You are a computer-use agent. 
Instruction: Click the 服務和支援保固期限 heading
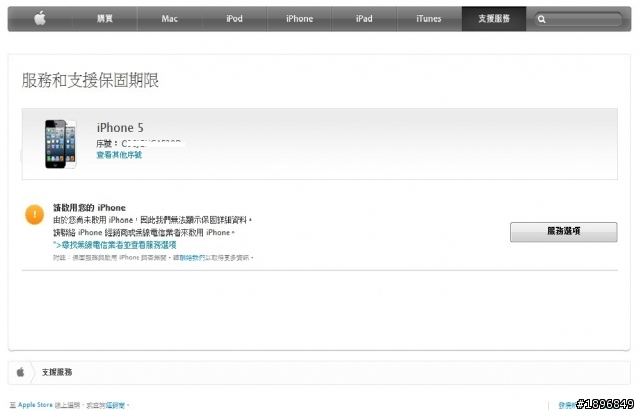tap(90, 80)
